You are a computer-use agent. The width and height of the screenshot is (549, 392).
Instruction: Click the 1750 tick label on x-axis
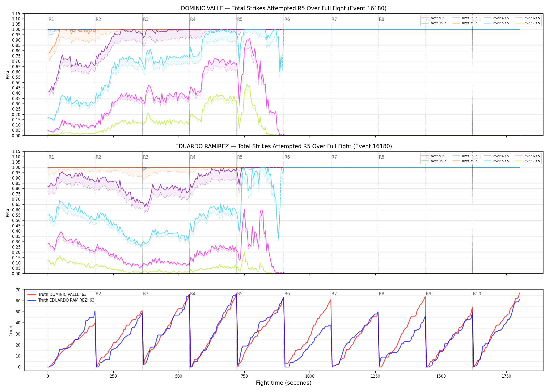point(506,376)
